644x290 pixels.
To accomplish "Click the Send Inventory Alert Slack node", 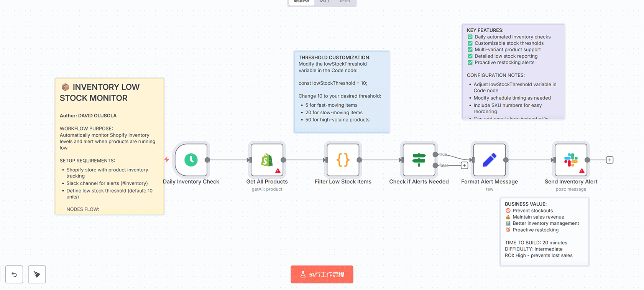I will (571, 160).
